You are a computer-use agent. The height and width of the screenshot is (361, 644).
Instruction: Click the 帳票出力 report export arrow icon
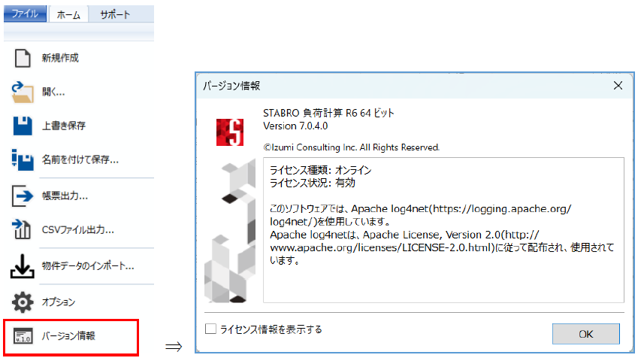23,196
